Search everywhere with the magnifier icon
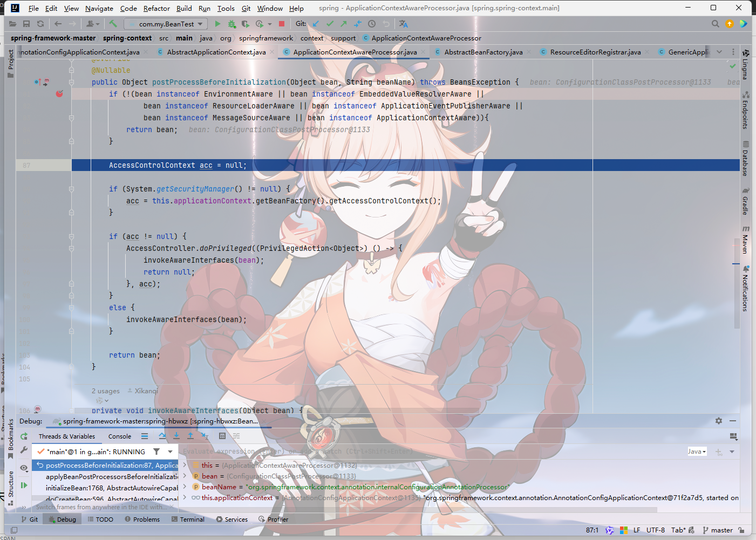This screenshot has width=756, height=540. [715, 24]
